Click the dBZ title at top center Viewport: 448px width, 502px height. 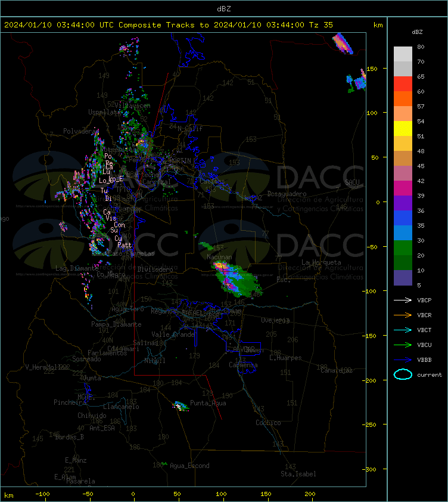[x=223, y=9]
